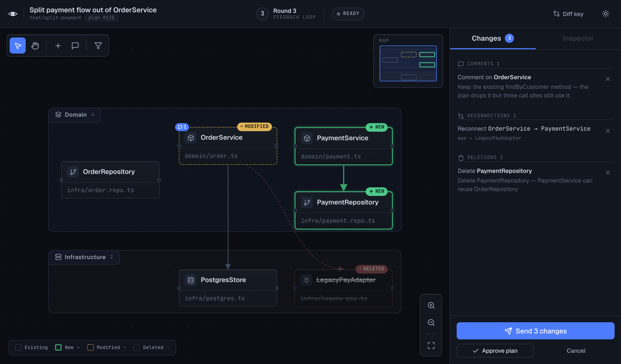Click the Domain group header
This screenshot has width=621, height=364.
click(75, 115)
